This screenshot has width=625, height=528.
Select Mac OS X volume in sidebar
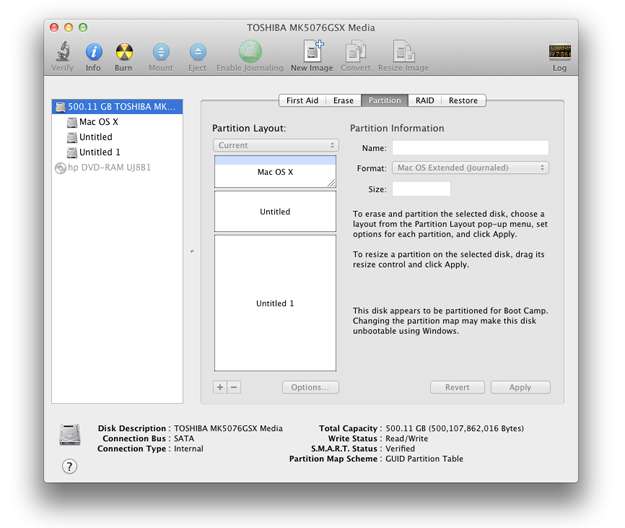tap(98, 122)
